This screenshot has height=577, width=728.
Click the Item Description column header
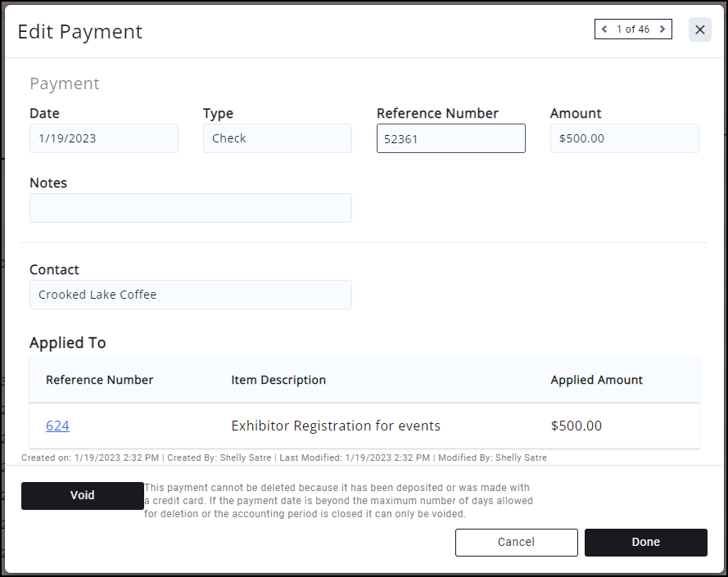coord(278,380)
